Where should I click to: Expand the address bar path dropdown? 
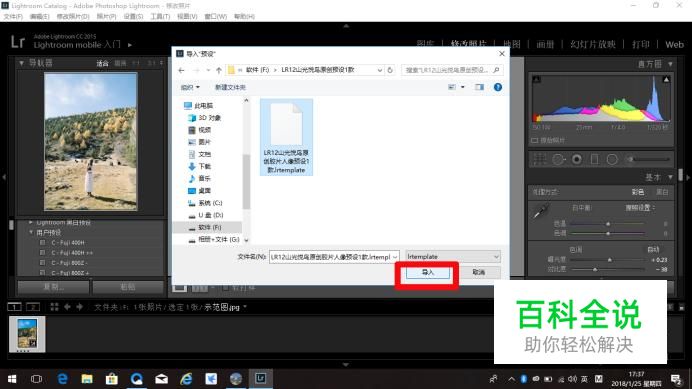click(x=380, y=70)
